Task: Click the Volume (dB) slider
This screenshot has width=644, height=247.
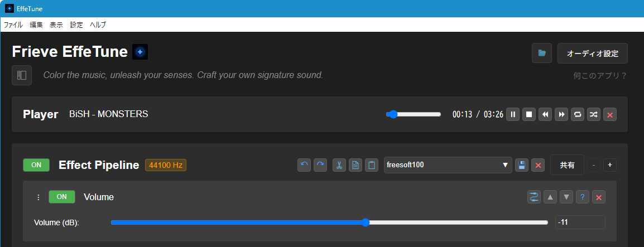Action: [x=329, y=222]
